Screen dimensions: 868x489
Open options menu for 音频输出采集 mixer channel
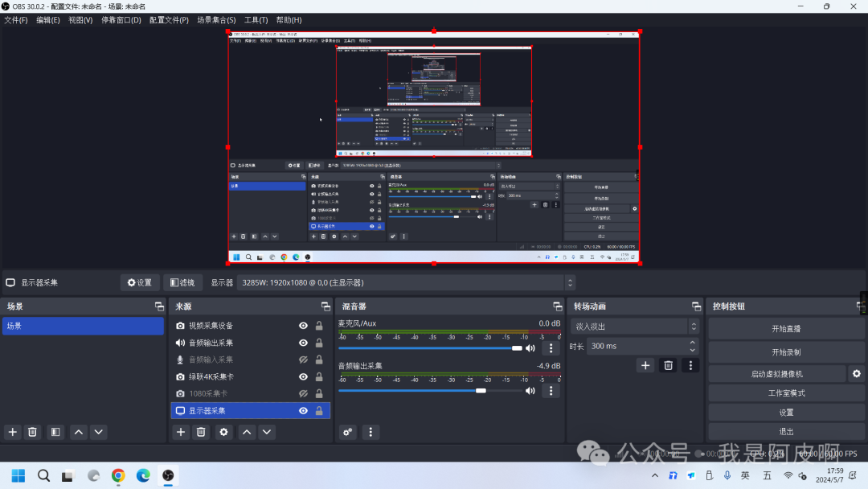[551, 391]
